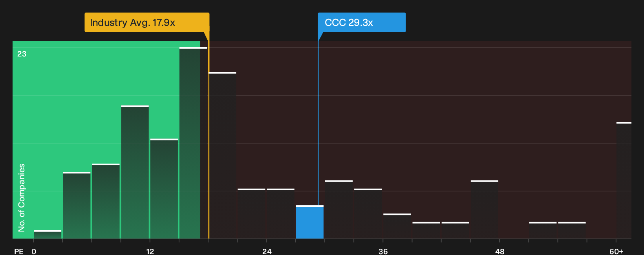Click the PE axis label
Image resolution: width=644 pixels, height=255 pixels.
(x=19, y=251)
